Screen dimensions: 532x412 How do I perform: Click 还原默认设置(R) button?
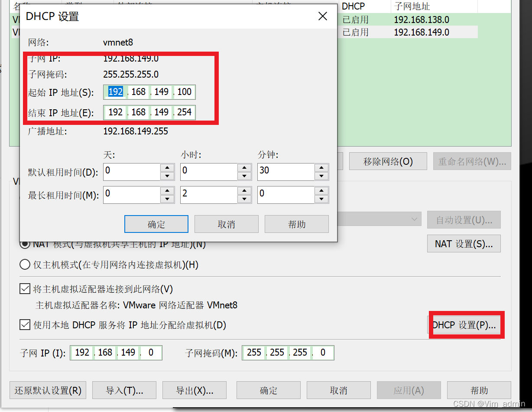pyautogui.click(x=48, y=390)
